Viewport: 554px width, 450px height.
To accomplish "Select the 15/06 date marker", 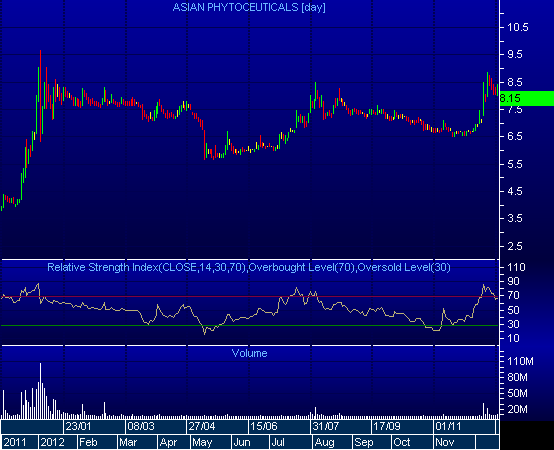I will tap(264, 426).
